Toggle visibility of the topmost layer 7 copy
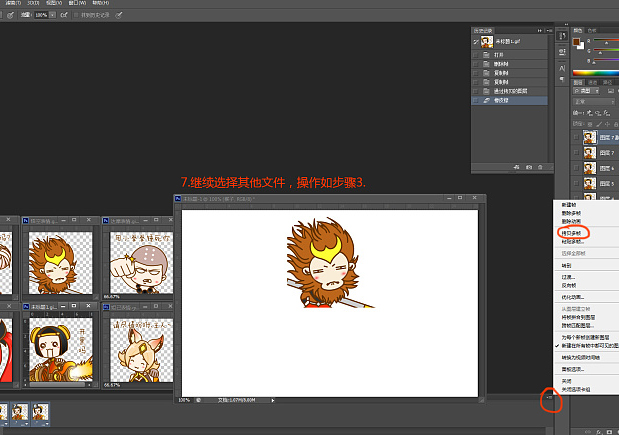The height and width of the screenshot is (435, 619). click(576, 137)
